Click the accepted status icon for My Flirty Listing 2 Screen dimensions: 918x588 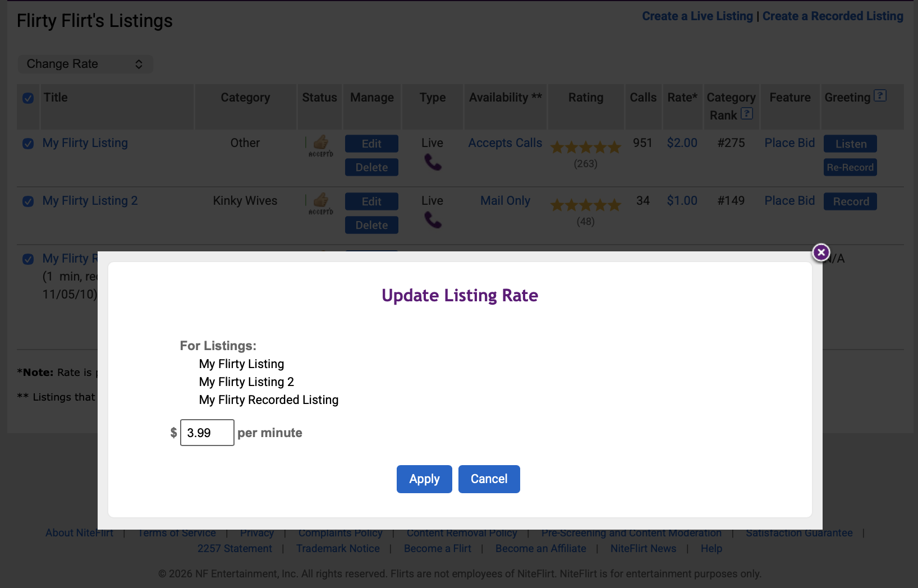pyautogui.click(x=320, y=204)
